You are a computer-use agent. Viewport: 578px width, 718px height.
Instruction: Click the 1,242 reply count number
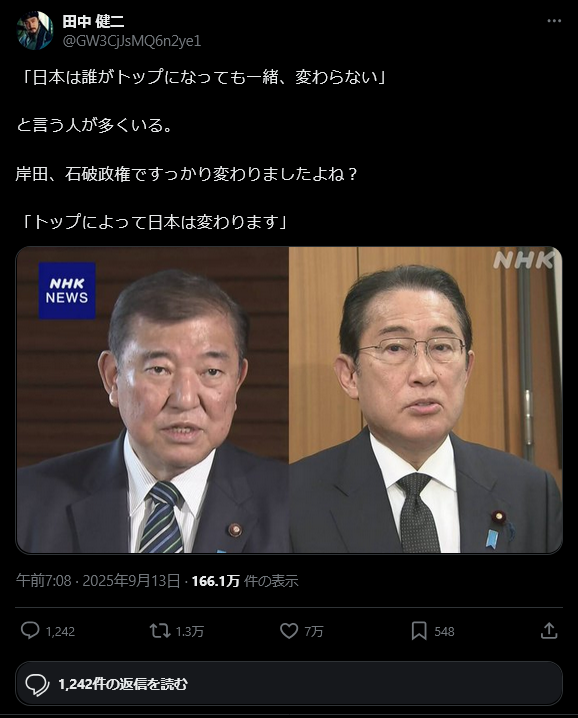(60, 631)
